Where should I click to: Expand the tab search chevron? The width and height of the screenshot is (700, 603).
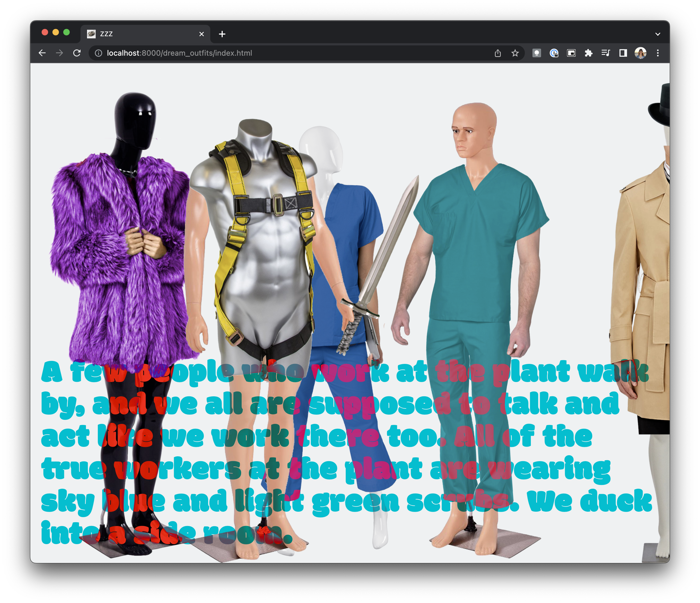658,34
